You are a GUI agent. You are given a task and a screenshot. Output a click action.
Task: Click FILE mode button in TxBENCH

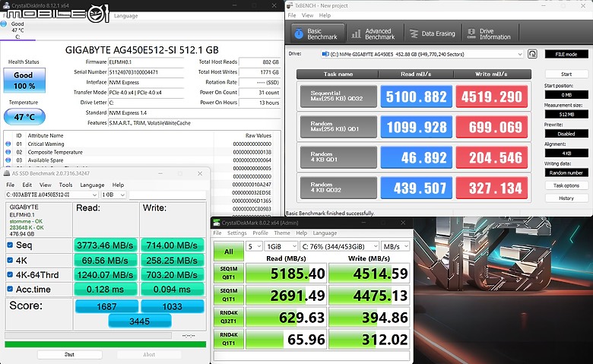click(566, 55)
